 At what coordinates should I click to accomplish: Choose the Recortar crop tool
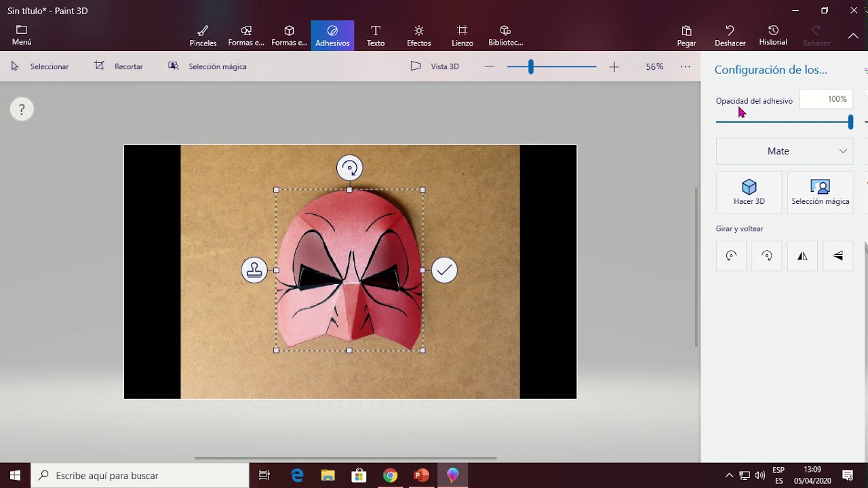(119, 66)
